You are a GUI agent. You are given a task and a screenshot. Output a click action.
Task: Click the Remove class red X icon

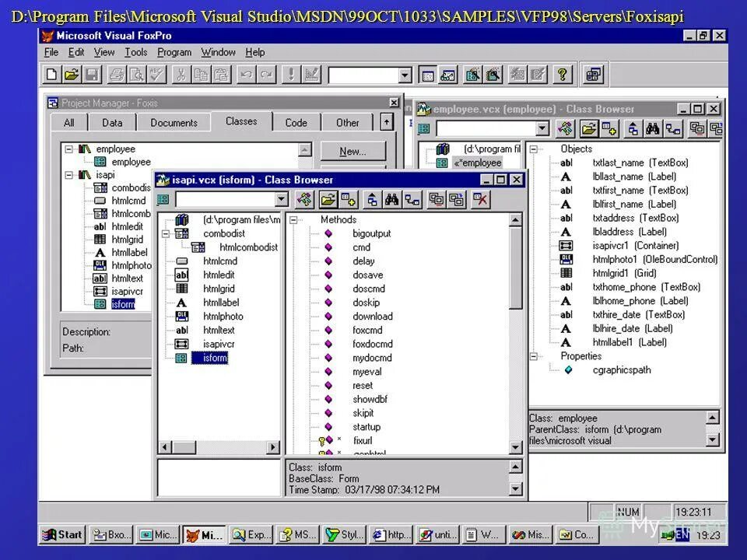pyautogui.click(x=480, y=199)
